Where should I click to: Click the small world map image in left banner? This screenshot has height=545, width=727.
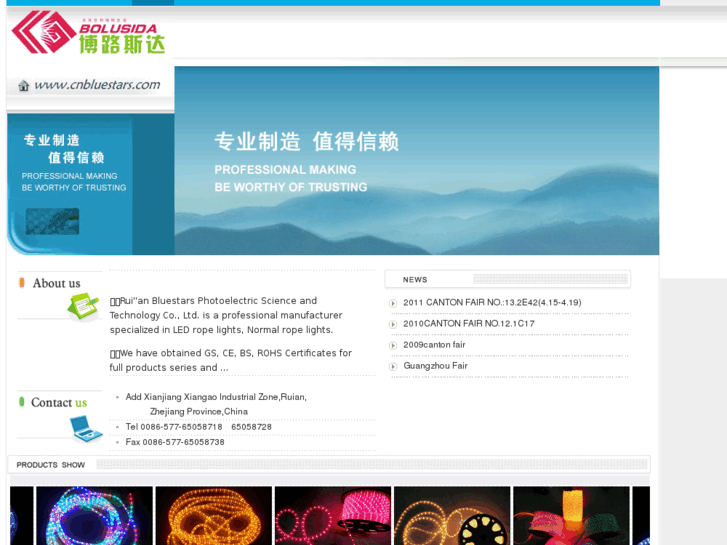point(52,221)
